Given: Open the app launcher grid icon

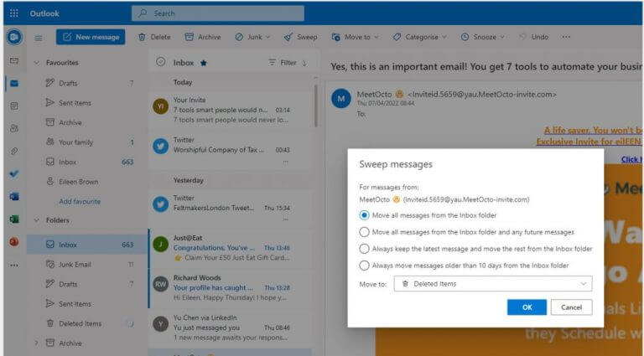Looking at the screenshot, I should 14,13.
